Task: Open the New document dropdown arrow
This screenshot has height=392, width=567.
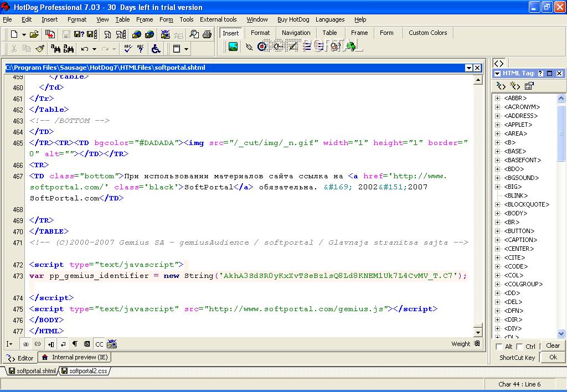Action: coord(24,35)
